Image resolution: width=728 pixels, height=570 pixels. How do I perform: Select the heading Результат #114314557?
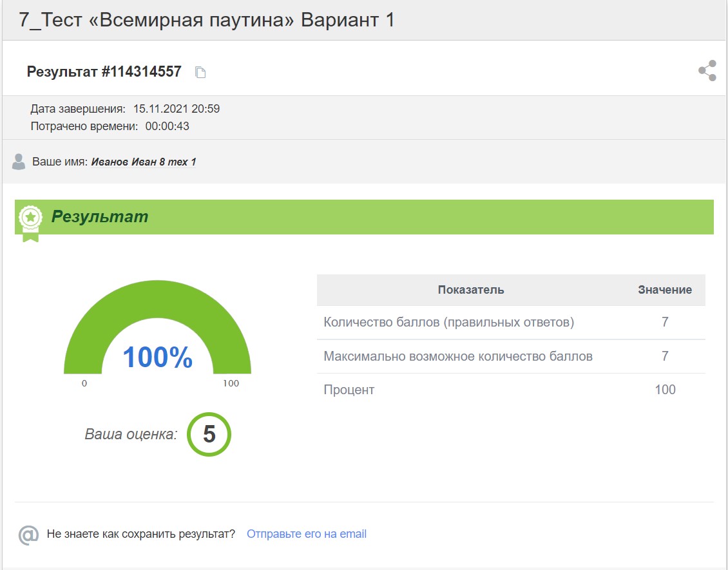click(x=104, y=71)
